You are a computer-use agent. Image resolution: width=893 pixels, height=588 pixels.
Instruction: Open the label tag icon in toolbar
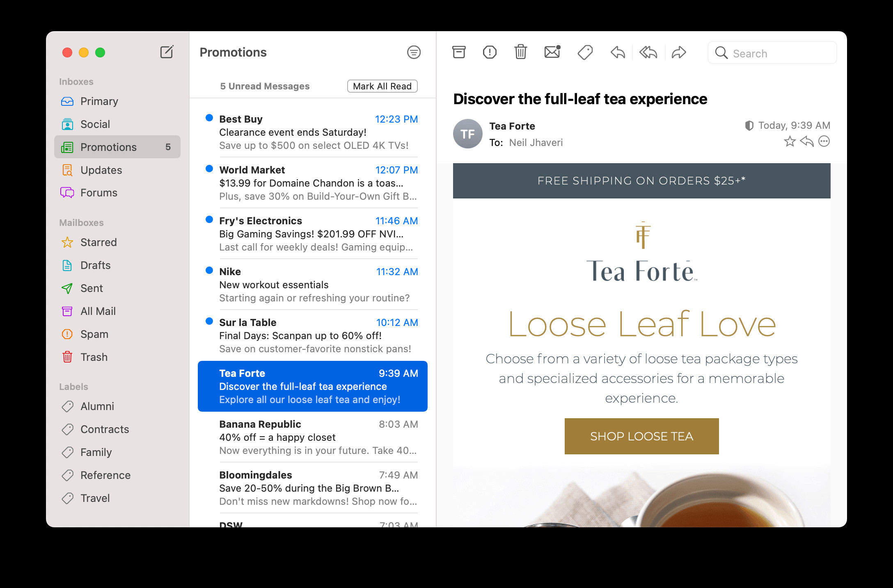click(x=585, y=52)
